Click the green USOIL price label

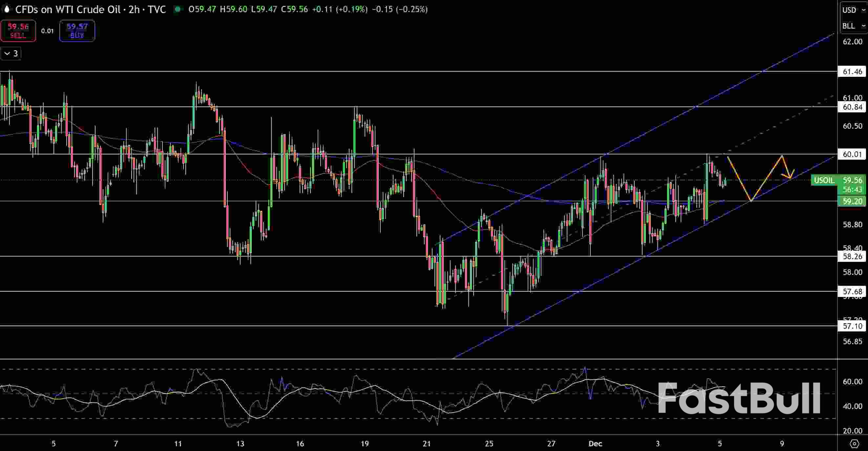point(824,180)
